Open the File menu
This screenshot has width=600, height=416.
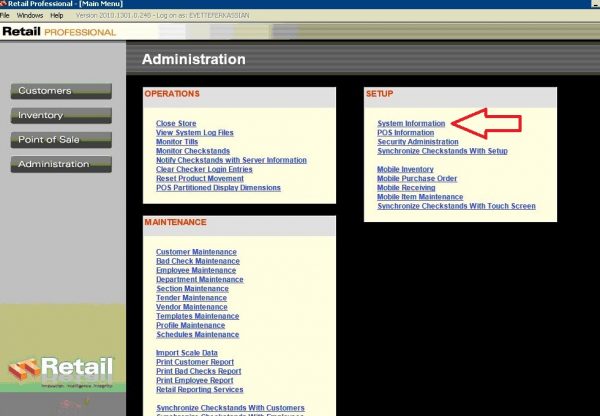[x=6, y=16]
